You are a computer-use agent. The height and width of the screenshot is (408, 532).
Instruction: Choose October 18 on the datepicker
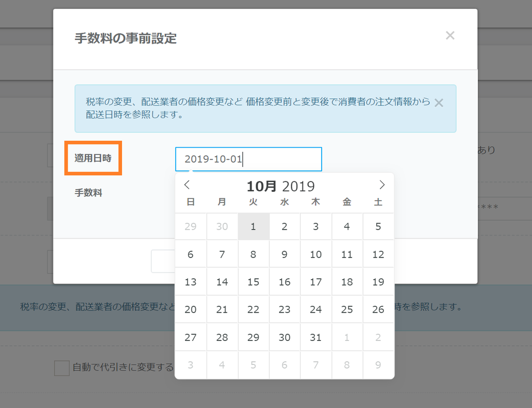click(x=347, y=282)
